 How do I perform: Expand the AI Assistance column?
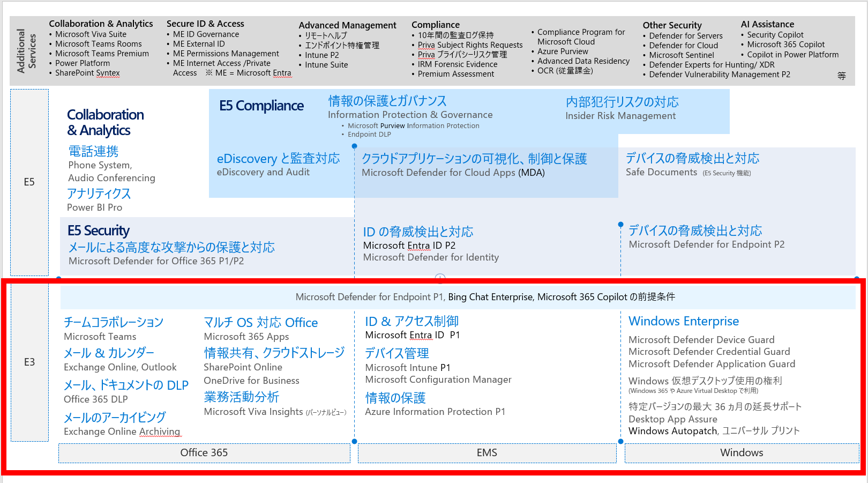coord(768,24)
